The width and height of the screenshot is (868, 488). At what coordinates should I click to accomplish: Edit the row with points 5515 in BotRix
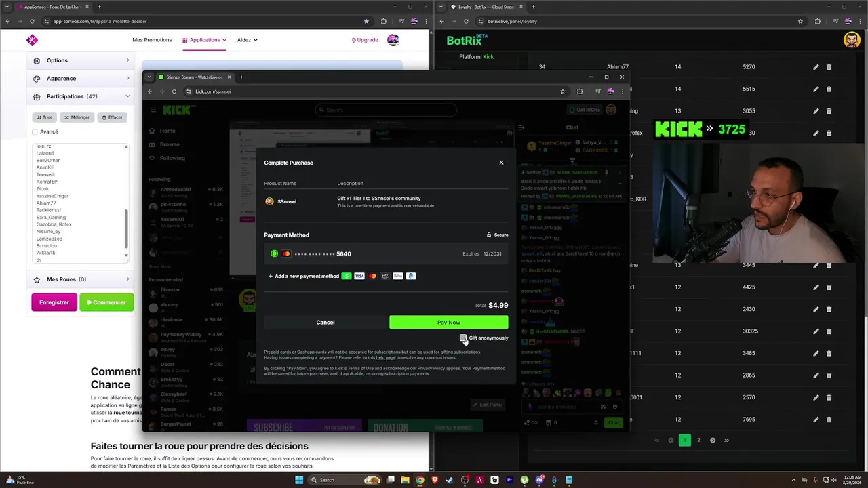pos(816,89)
